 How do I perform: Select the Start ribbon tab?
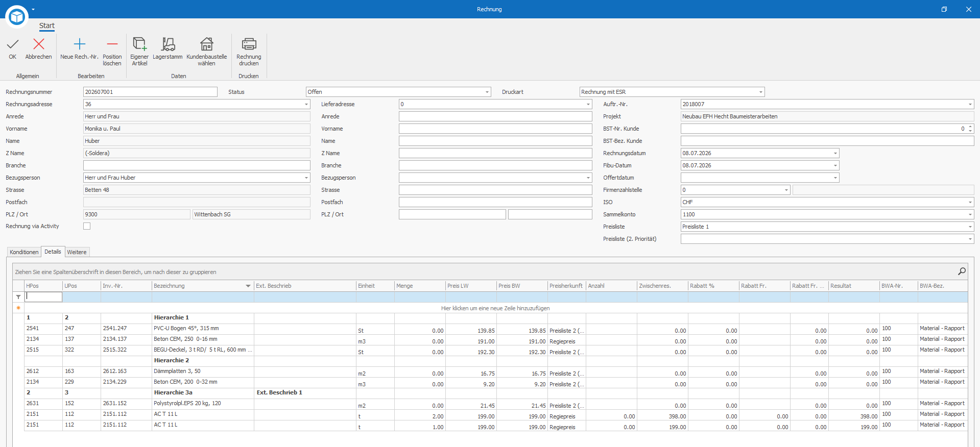47,26
